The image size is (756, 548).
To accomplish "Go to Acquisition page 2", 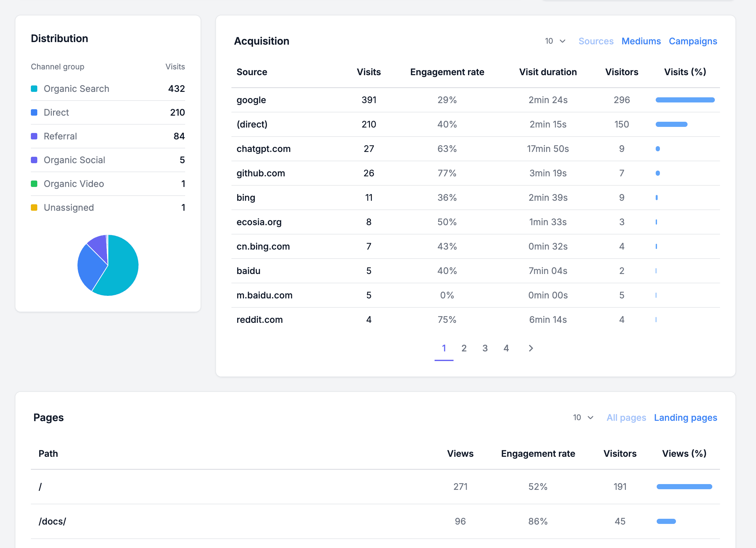I will (x=464, y=348).
